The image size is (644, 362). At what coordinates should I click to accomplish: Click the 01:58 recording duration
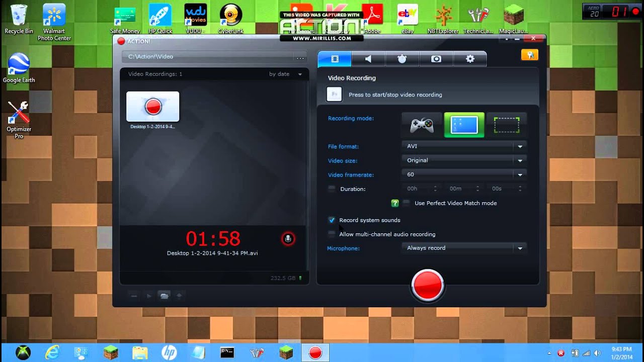tap(213, 238)
